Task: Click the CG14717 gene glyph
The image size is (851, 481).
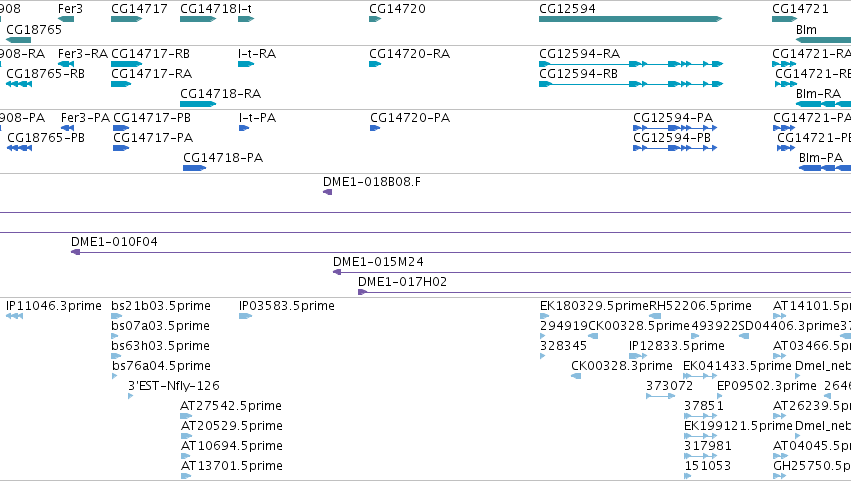Action: [126, 19]
